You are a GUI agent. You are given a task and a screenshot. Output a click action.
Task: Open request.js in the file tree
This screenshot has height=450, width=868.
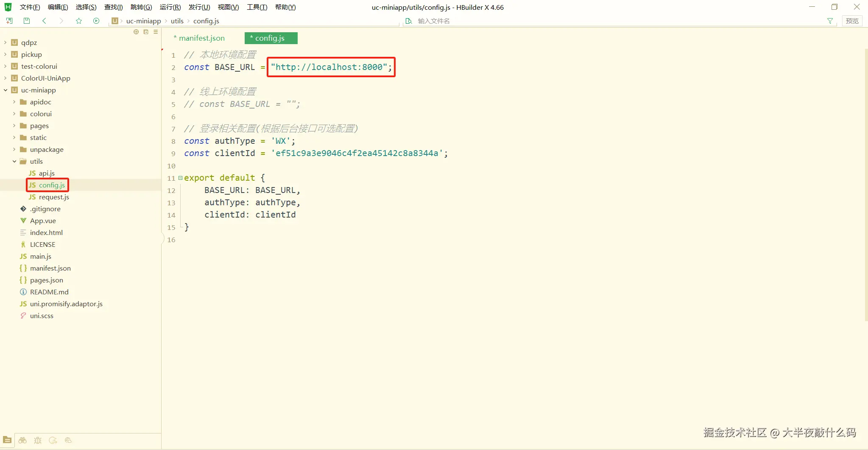pyautogui.click(x=54, y=197)
